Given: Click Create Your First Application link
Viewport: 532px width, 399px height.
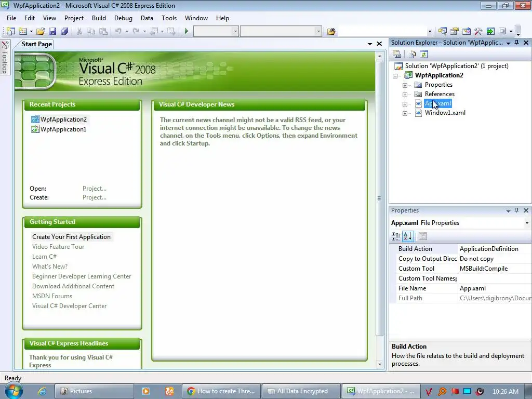Looking at the screenshot, I should pos(71,237).
